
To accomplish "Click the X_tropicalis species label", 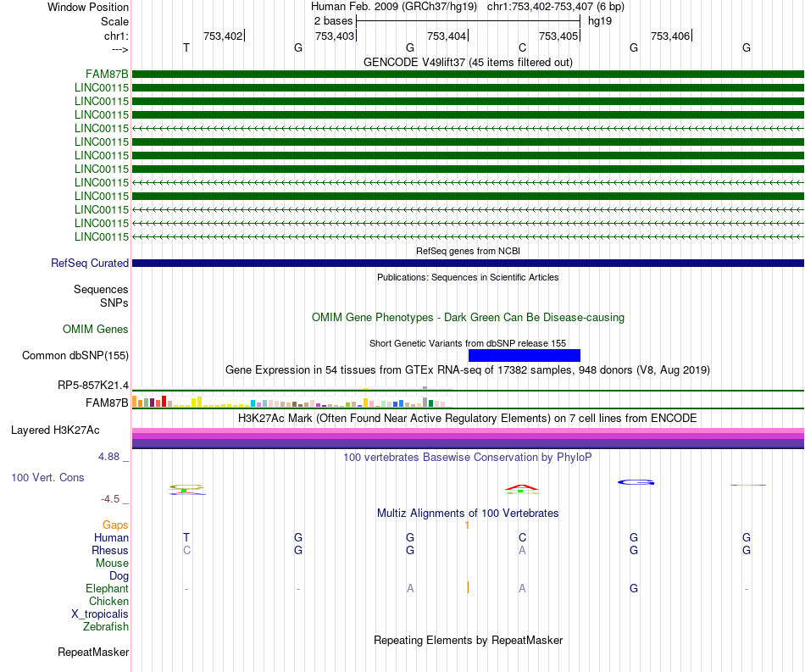I will (100, 614).
